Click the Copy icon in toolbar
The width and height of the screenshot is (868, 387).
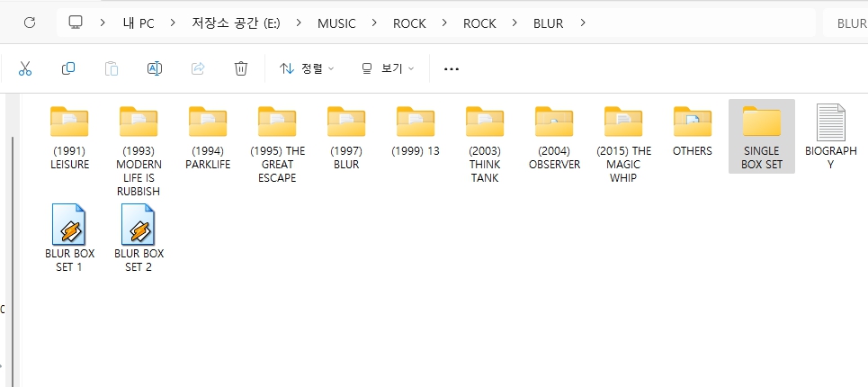[68, 68]
